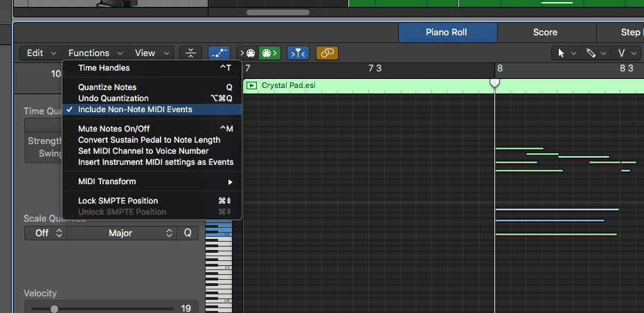Viewport: 644px width, 313px height.
Task: Open the View dropdown menu
Action: click(152, 53)
